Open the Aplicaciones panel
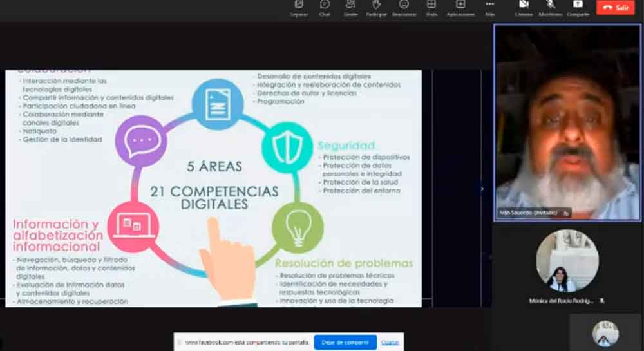 coord(460,7)
